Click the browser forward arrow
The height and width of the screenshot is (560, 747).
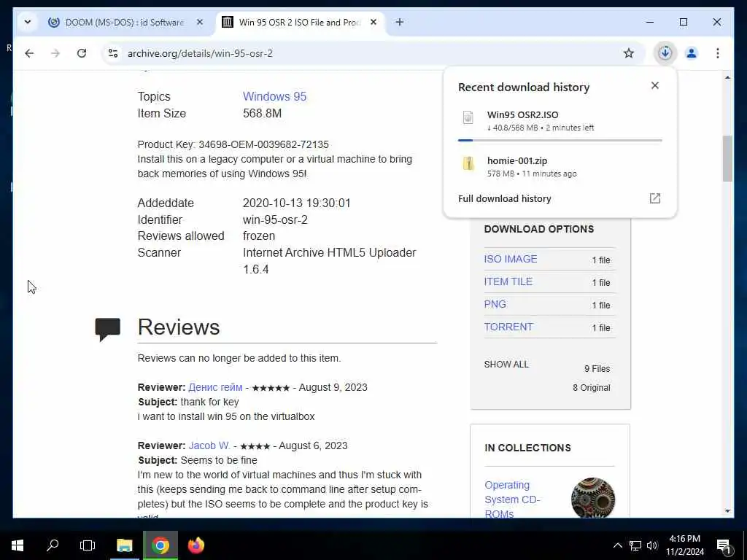(55, 53)
